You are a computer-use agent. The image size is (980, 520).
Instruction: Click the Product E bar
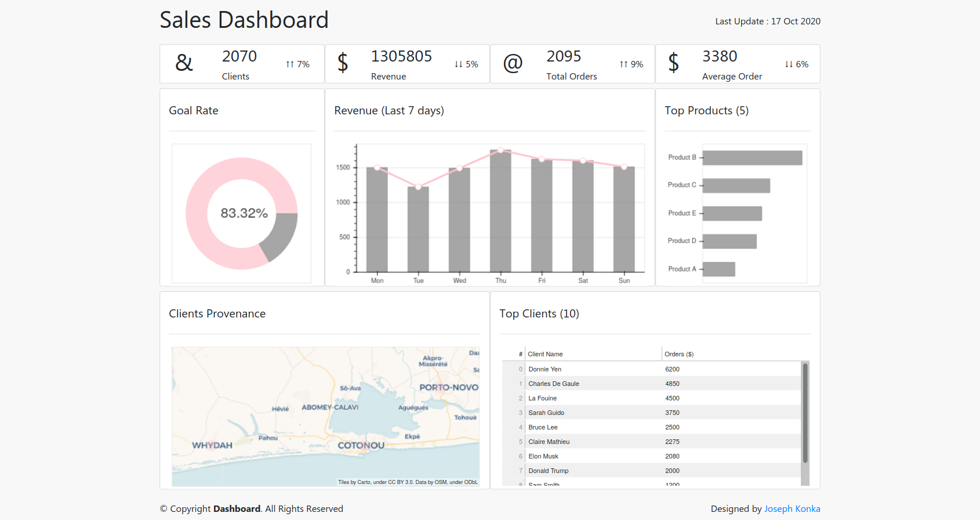pos(732,214)
